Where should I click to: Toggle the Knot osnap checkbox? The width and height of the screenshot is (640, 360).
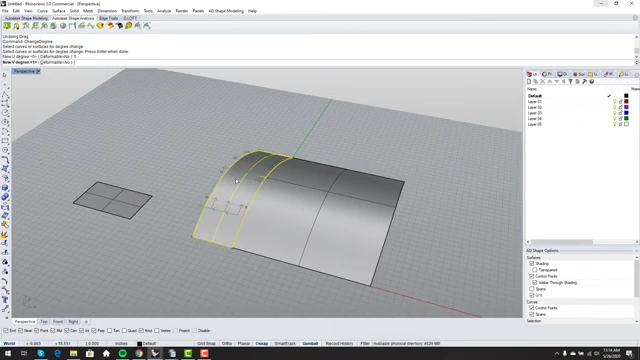(141, 331)
